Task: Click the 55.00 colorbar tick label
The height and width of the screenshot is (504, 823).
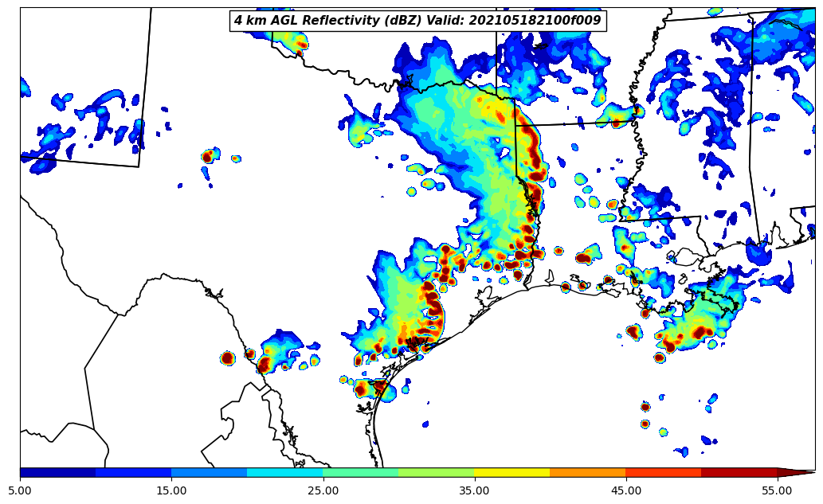Action: point(777,491)
